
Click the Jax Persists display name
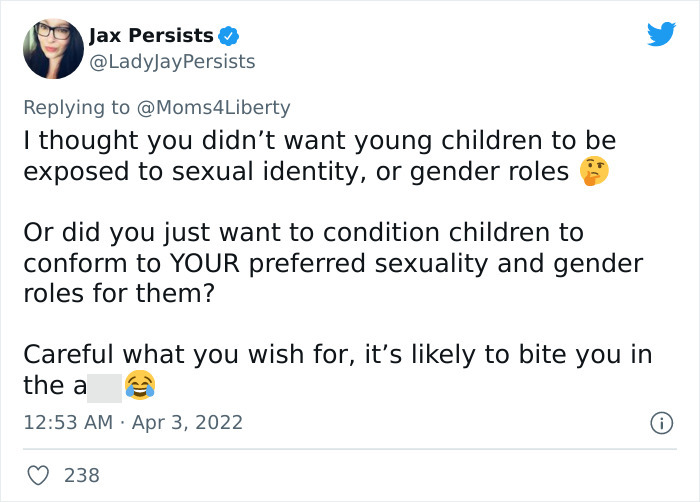tap(151, 36)
